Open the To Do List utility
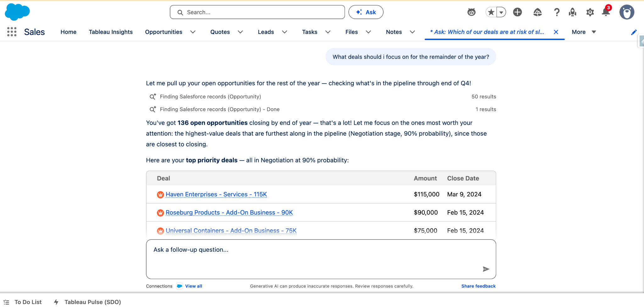 coord(23,302)
